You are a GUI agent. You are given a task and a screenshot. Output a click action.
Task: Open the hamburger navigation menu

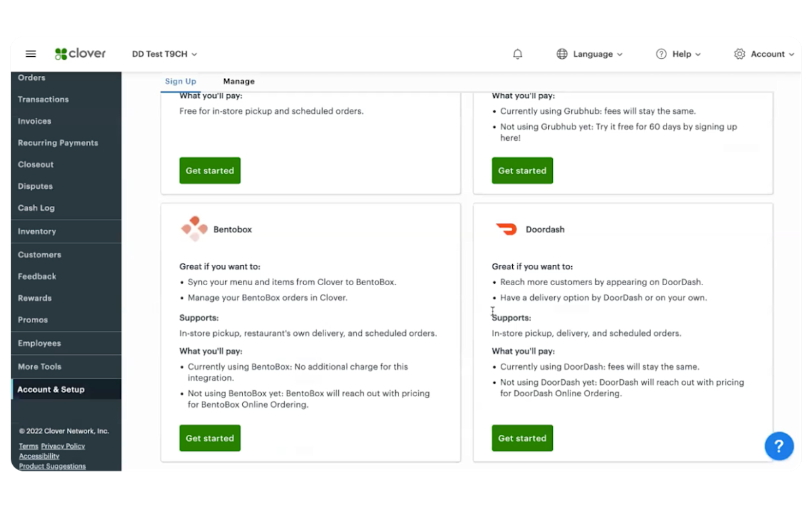[x=30, y=54]
